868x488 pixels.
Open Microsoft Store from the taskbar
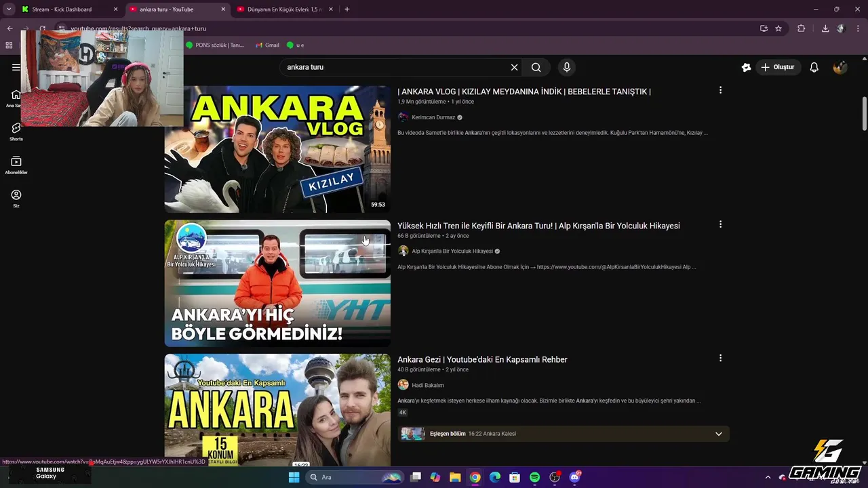[x=515, y=477]
